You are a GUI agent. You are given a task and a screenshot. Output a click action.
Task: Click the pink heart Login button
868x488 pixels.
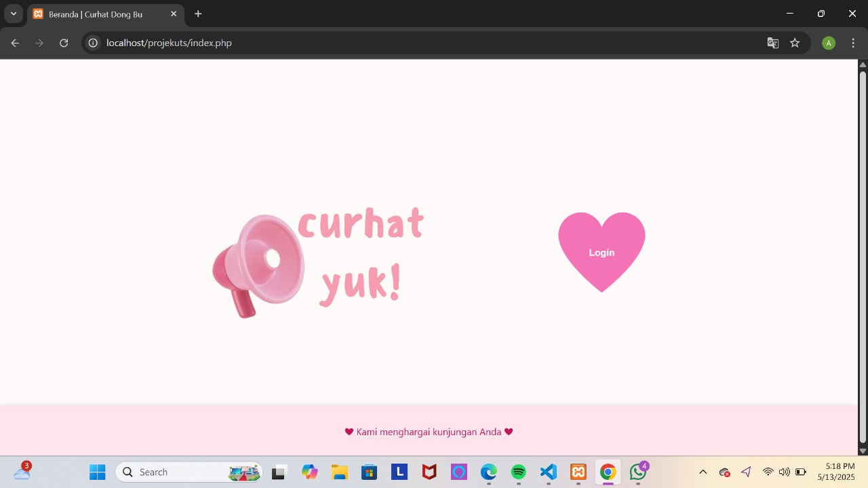601,251
